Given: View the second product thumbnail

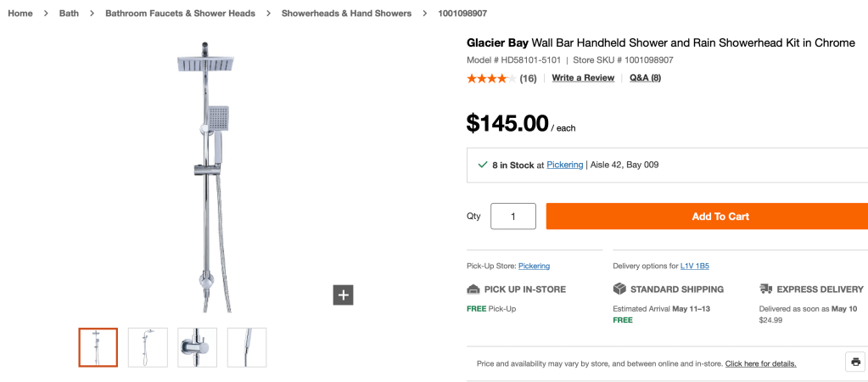Looking at the screenshot, I should point(148,347).
